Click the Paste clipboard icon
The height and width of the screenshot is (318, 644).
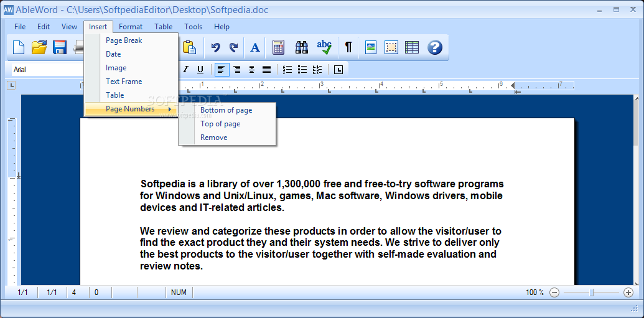tap(189, 47)
